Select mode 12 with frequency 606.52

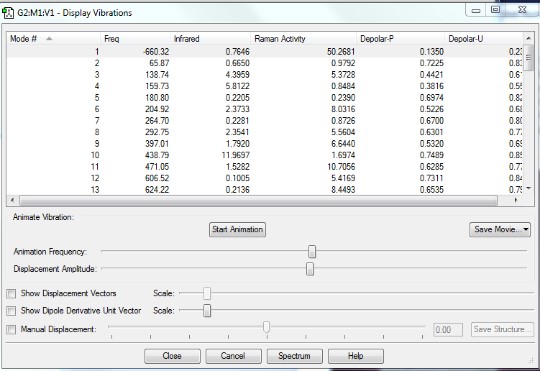pos(264,178)
